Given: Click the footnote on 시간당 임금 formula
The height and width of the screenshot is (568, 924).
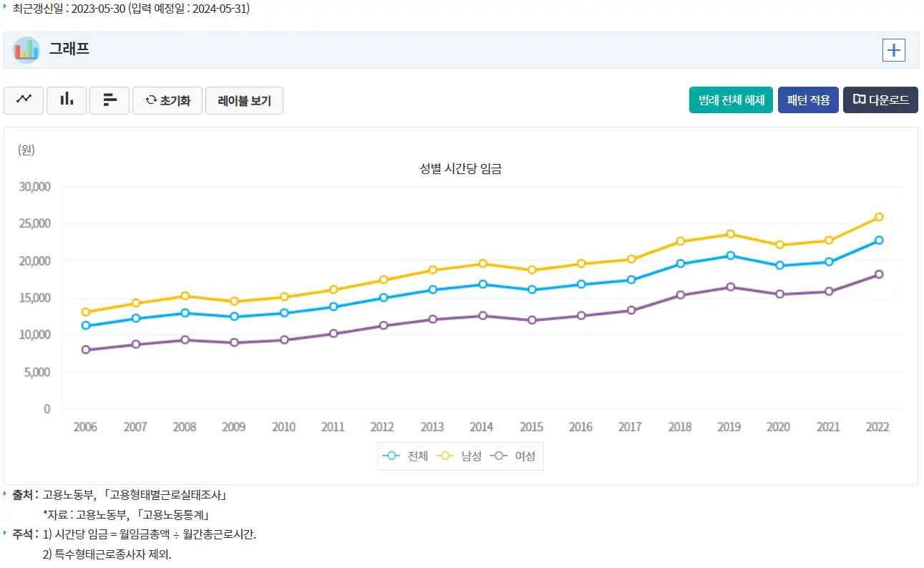Looking at the screenshot, I should tap(149, 534).
